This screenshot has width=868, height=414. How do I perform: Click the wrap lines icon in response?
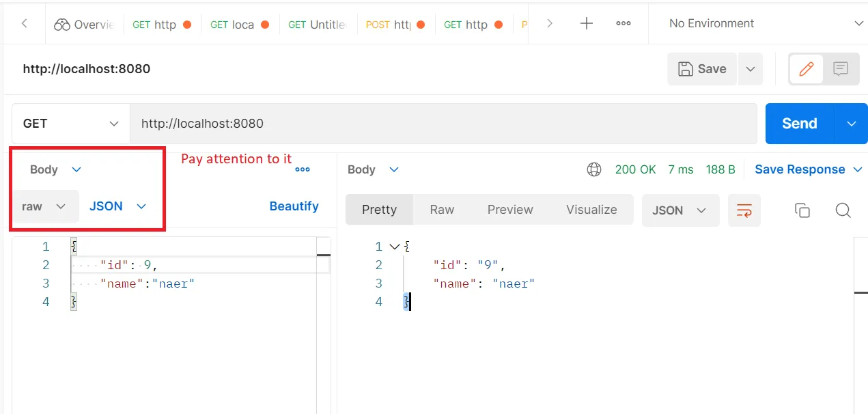(x=744, y=210)
